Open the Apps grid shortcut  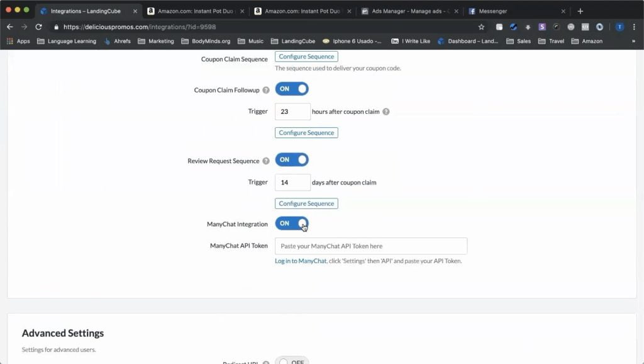[18, 41]
